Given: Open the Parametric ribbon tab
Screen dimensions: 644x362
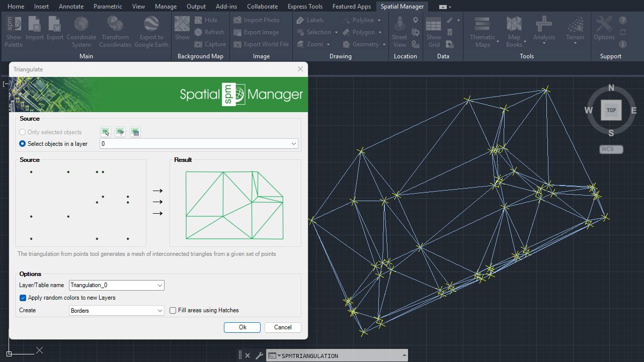Looking at the screenshot, I should pyautogui.click(x=108, y=7).
